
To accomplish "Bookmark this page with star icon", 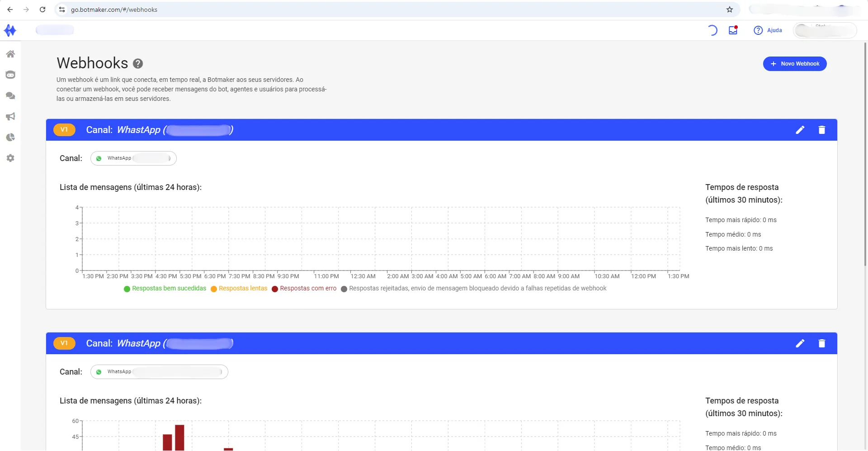I will point(730,9).
